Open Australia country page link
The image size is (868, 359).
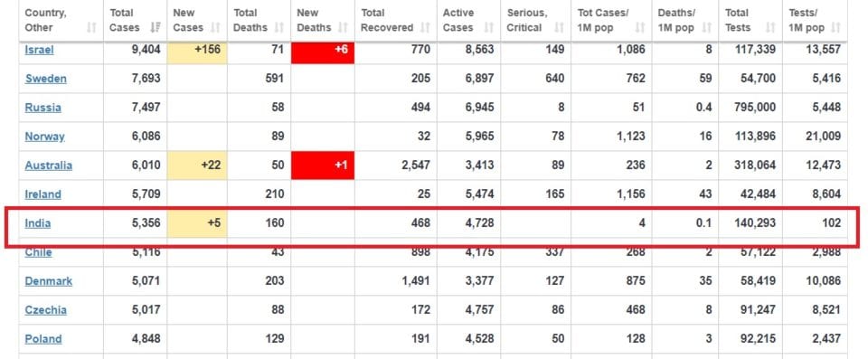[x=48, y=165]
